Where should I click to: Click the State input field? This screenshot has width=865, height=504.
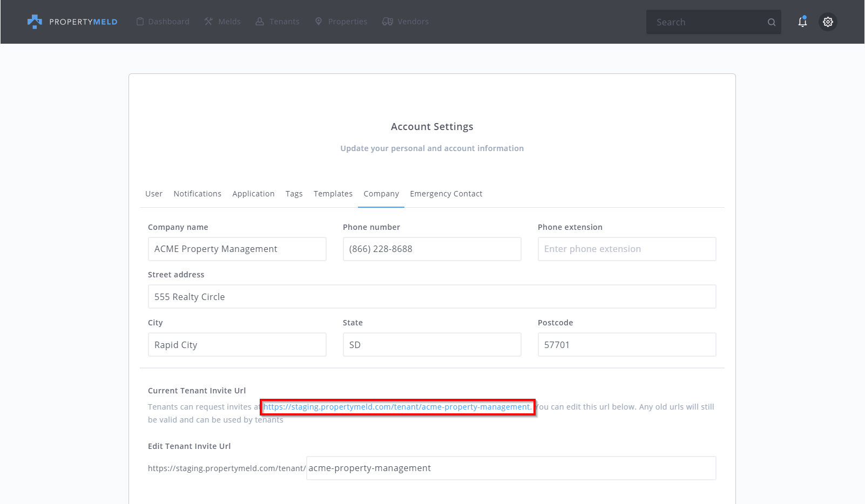tap(432, 345)
